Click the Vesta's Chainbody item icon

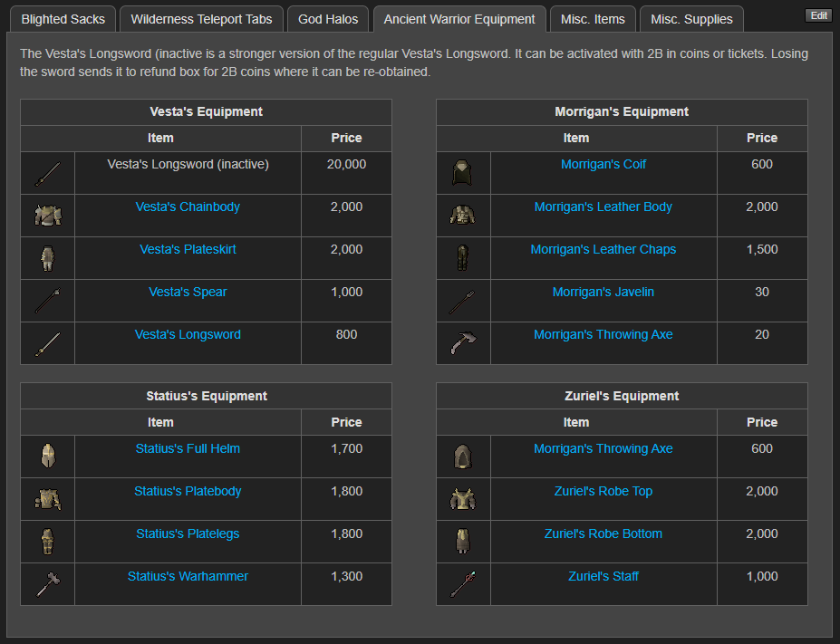click(x=47, y=216)
